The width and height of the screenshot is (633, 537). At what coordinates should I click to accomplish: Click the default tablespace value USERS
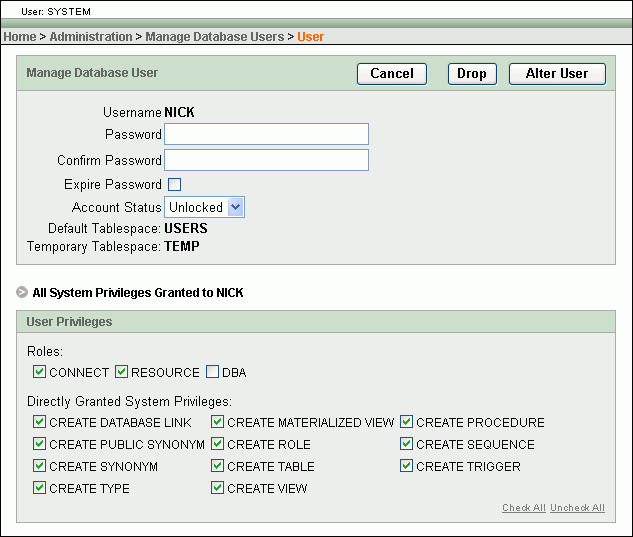click(x=186, y=228)
